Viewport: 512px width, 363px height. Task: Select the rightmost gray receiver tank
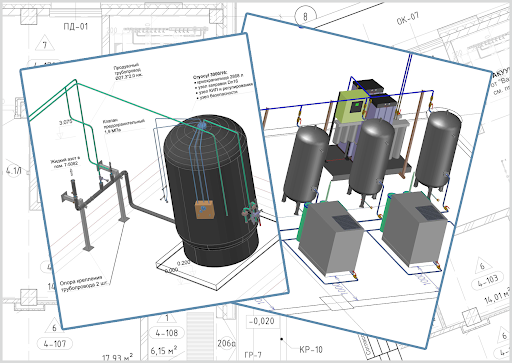[x=438, y=149]
